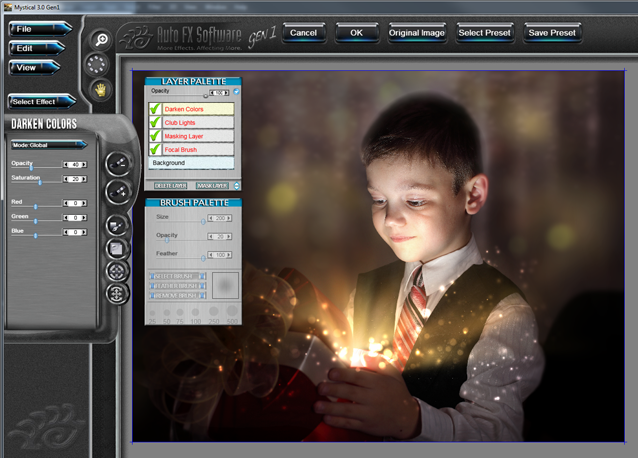Click the Save Preset button
638x458 pixels.
click(552, 33)
